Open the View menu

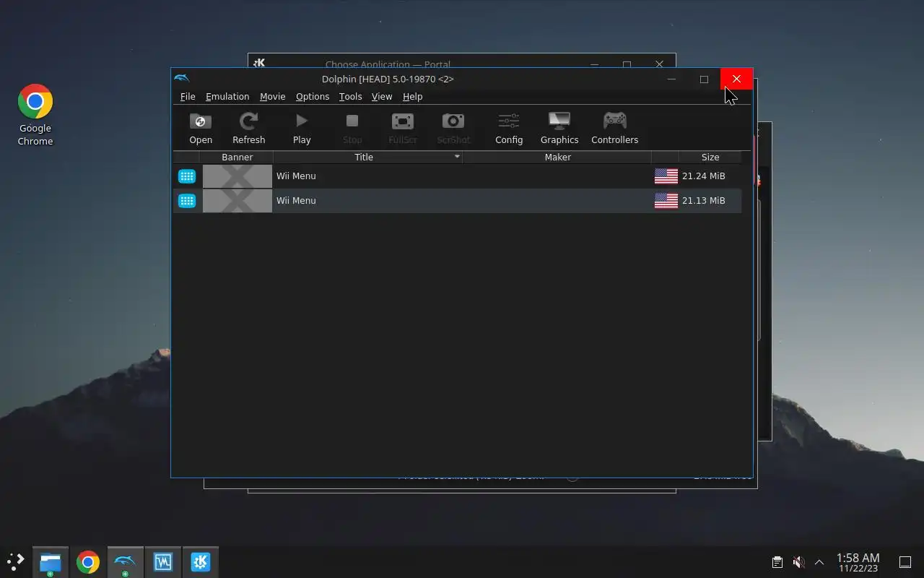click(382, 97)
